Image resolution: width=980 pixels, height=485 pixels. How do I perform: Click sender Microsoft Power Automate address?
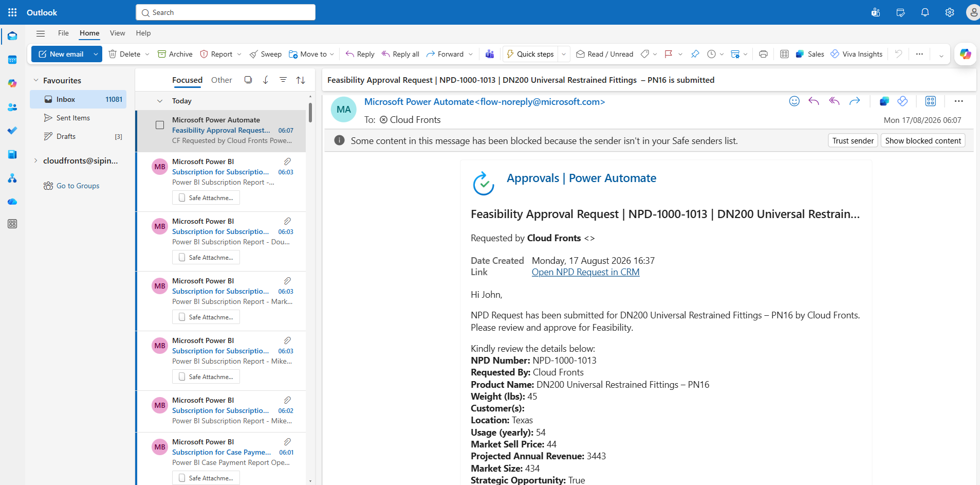(485, 102)
